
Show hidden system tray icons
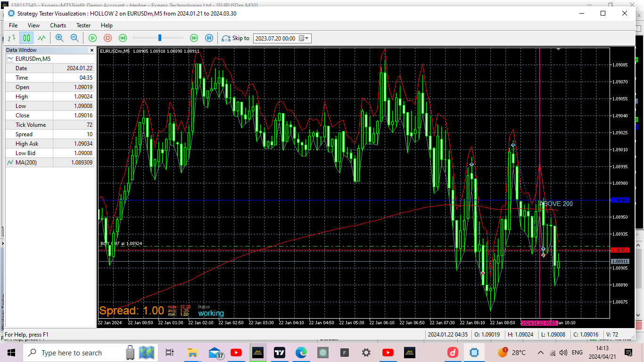540,353
